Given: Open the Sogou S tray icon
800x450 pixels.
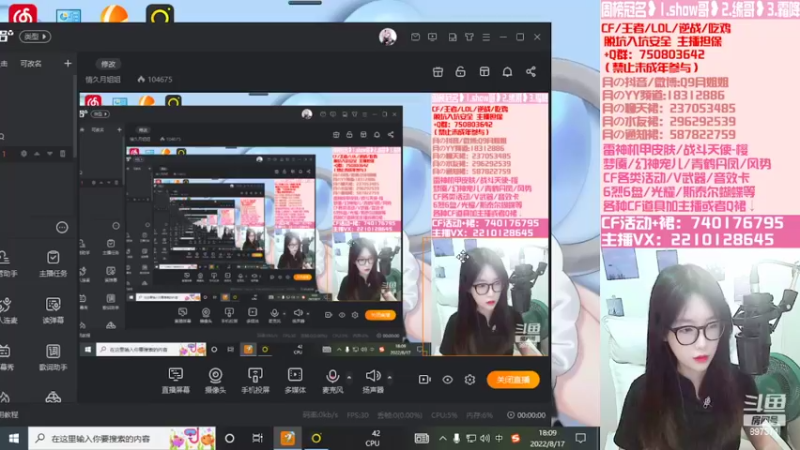Looking at the screenshot, I should [x=515, y=438].
